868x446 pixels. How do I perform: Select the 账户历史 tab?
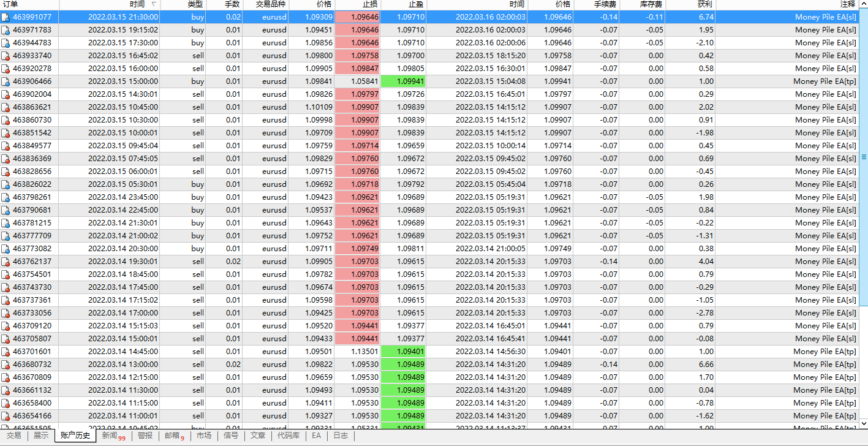pos(75,436)
